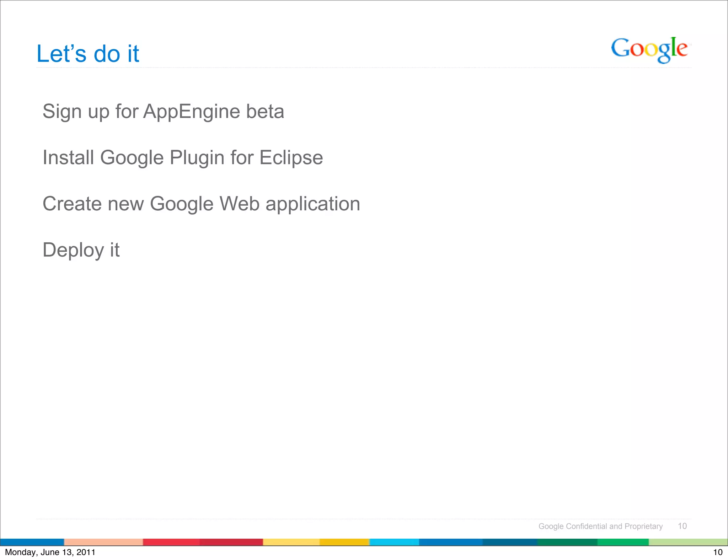This screenshot has height=560, width=728.
Task: Click the "Deploy it" line
Action: pos(81,250)
